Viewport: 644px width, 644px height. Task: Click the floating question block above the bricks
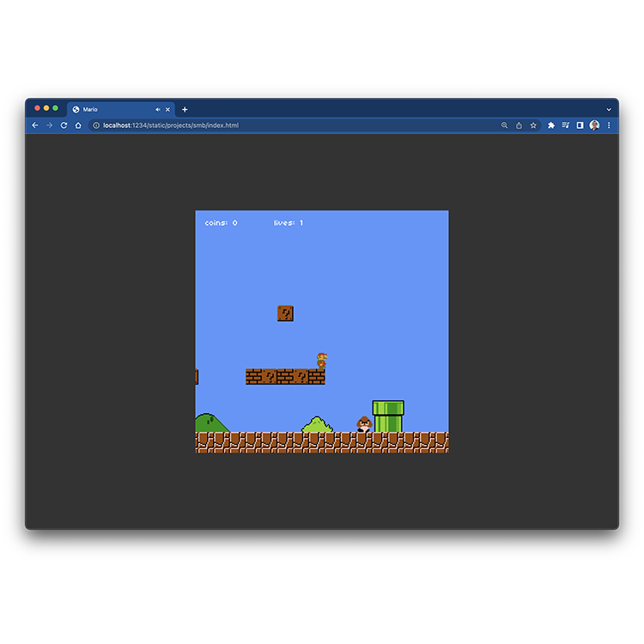click(x=285, y=313)
